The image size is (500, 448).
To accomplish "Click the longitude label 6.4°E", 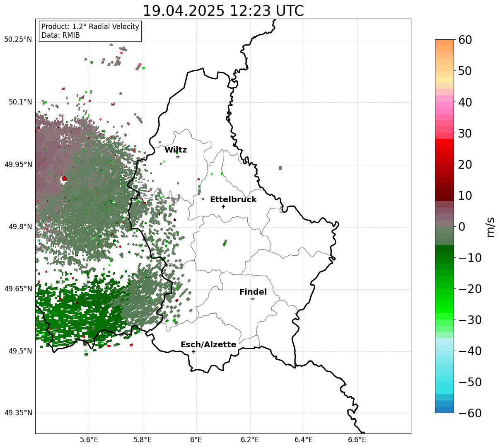I will [304, 439].
